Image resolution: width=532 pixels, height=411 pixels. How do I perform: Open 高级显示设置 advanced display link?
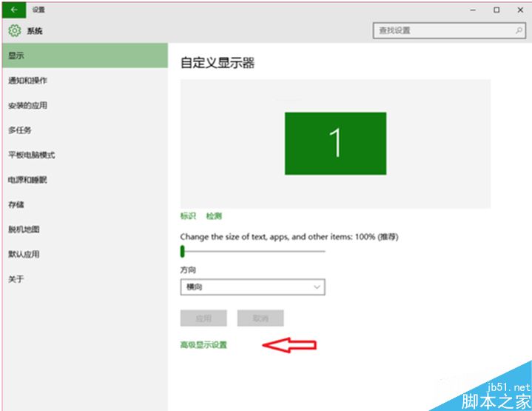coord(203,345)
